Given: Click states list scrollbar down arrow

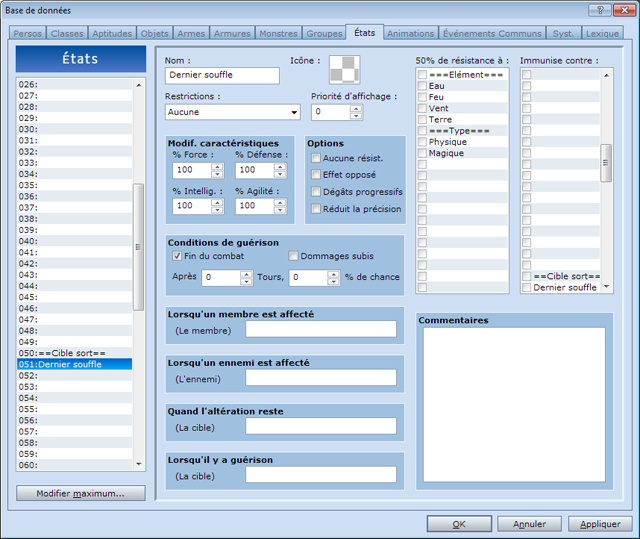Looking at the screenshot, I should click(139, 464).
